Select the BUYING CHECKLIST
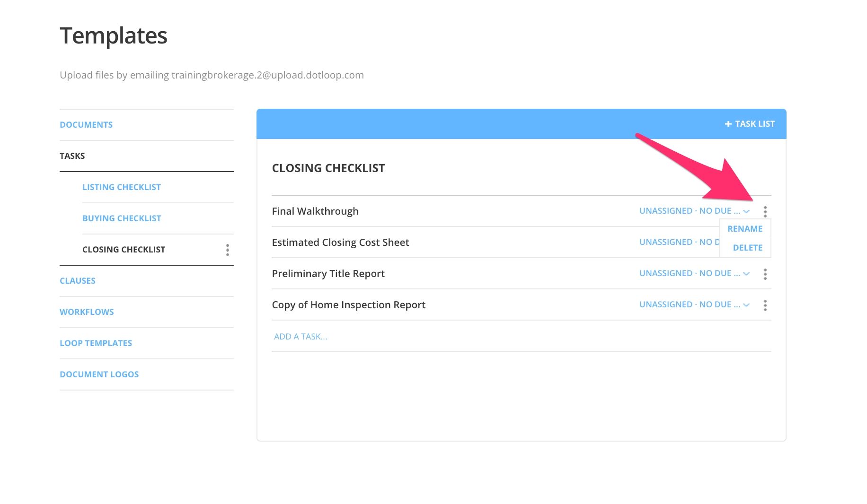Image resolution: width=867 pixels, height=504 pixels. [x=122, y=218]
